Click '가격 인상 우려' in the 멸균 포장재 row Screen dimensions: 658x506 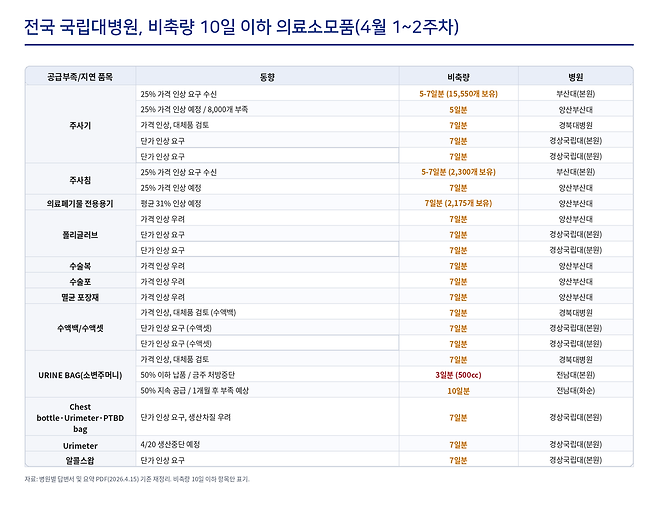[x=162, y=297]
